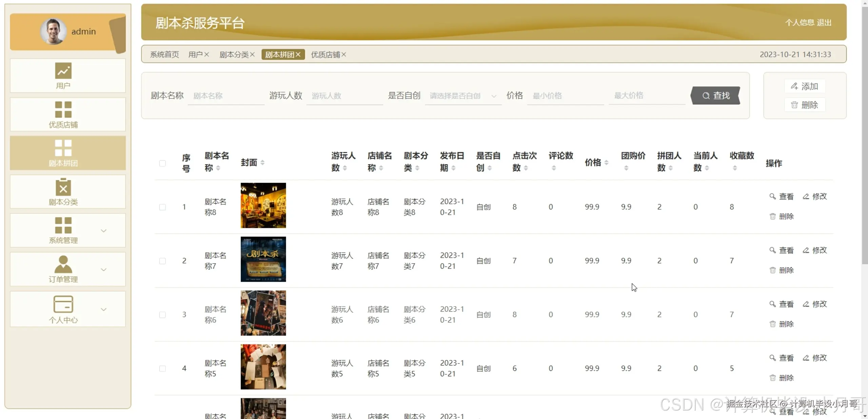Click pencil 修改 icon for row 3
The height and width of the screenshot is (419, 868).
pyautogui.click(x=806, y=304)
